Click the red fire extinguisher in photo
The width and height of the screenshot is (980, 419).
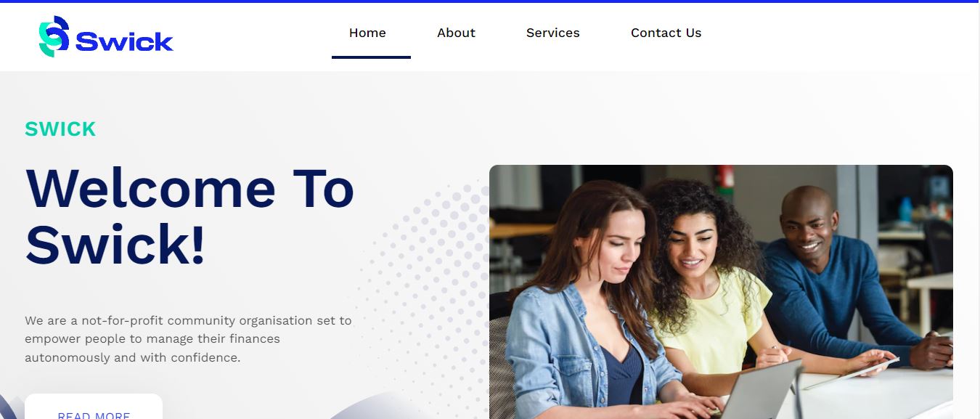coord(727,176)
